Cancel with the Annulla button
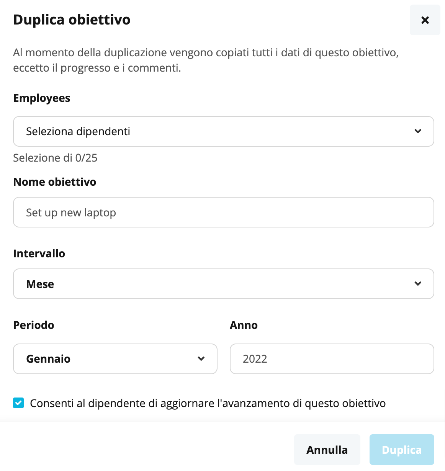This screenshot has height=471, width=445. coord(327,450)
